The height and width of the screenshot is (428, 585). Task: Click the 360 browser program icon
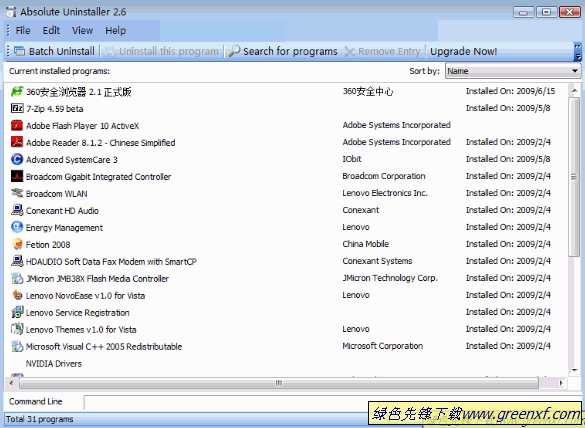17,91
